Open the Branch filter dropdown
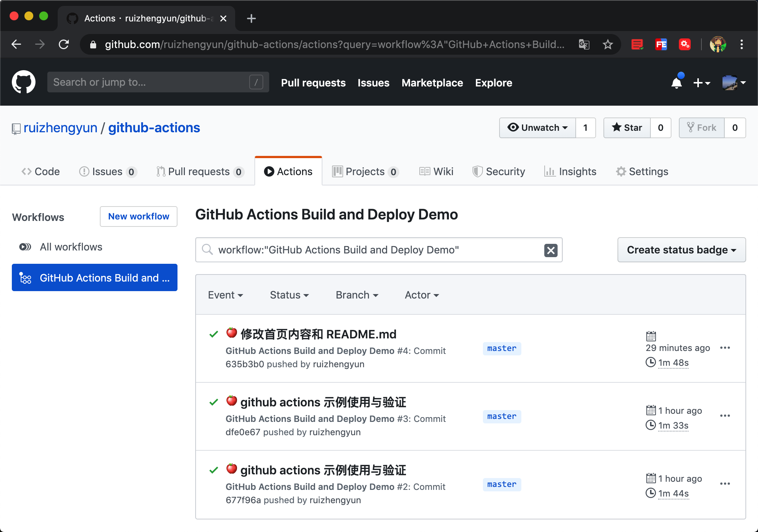Screen dimensions: 758x532 pyautogui.click(x=357, y=295)
